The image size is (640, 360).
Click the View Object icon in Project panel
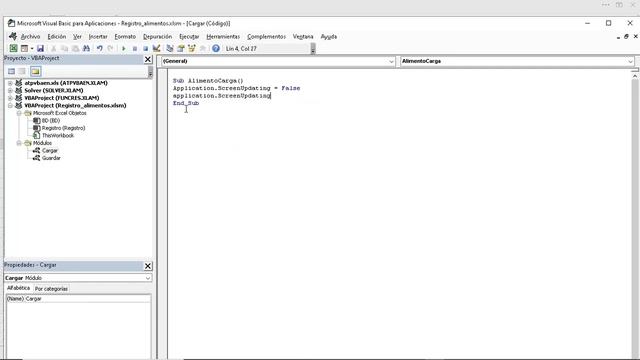pos(22,71)
